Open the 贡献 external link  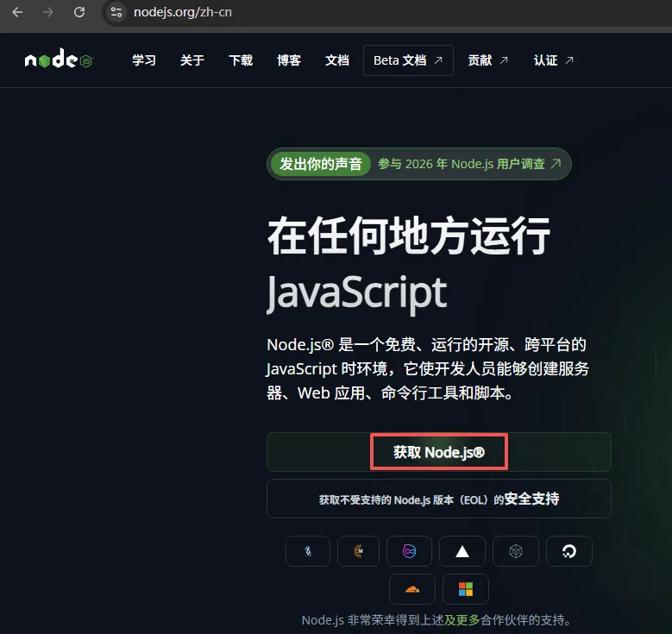pyautogui.click(x=487, y=60)
